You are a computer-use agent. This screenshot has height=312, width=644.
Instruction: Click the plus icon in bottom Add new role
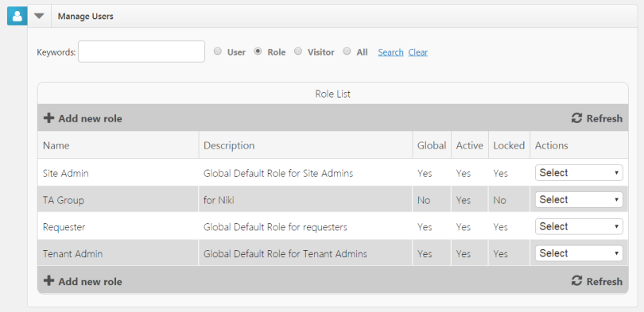coord(48,281)
